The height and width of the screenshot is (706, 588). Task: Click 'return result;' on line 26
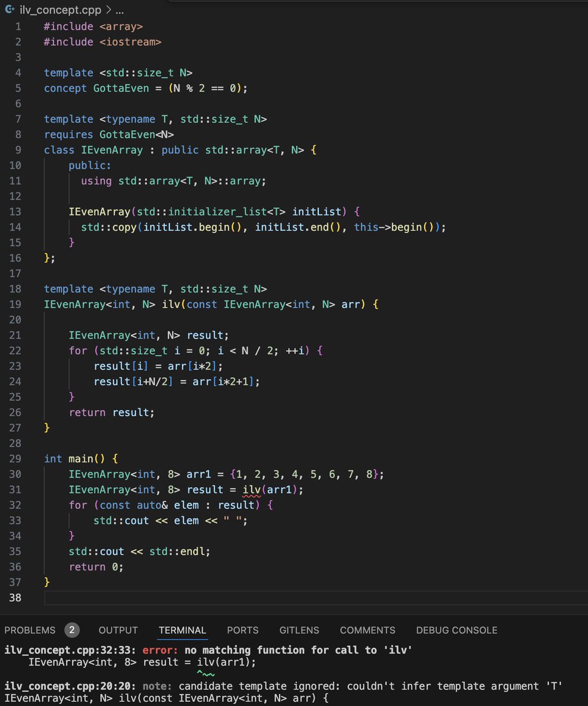(112, 412)
